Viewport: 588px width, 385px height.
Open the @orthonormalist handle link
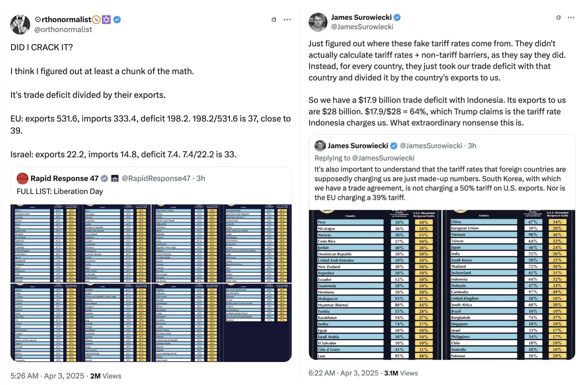click(63, 30)
